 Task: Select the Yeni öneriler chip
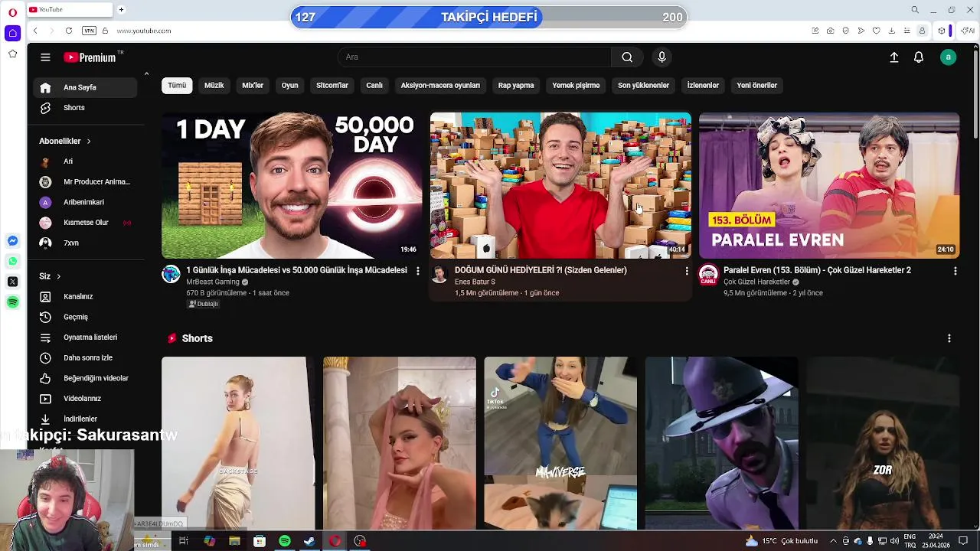(757, 85)
